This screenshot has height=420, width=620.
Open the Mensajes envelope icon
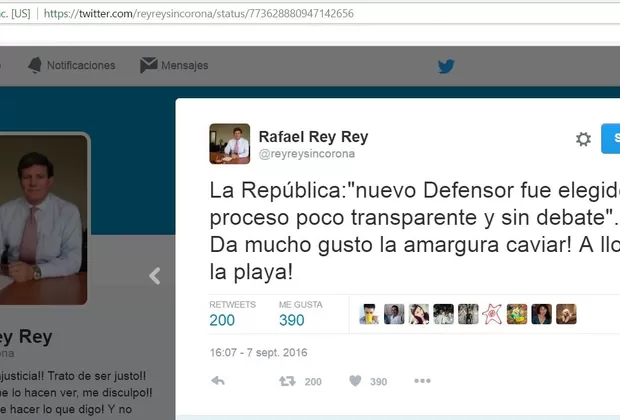coord(149,65)
